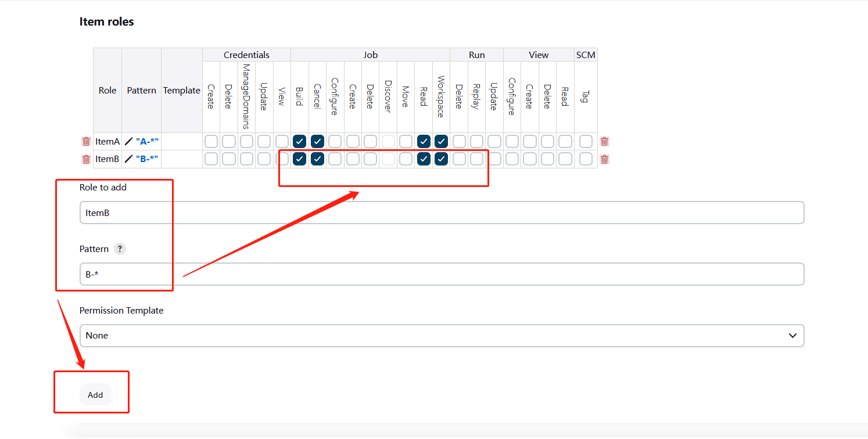Uncheck Job Cancel for ItemA

(317, 141)
